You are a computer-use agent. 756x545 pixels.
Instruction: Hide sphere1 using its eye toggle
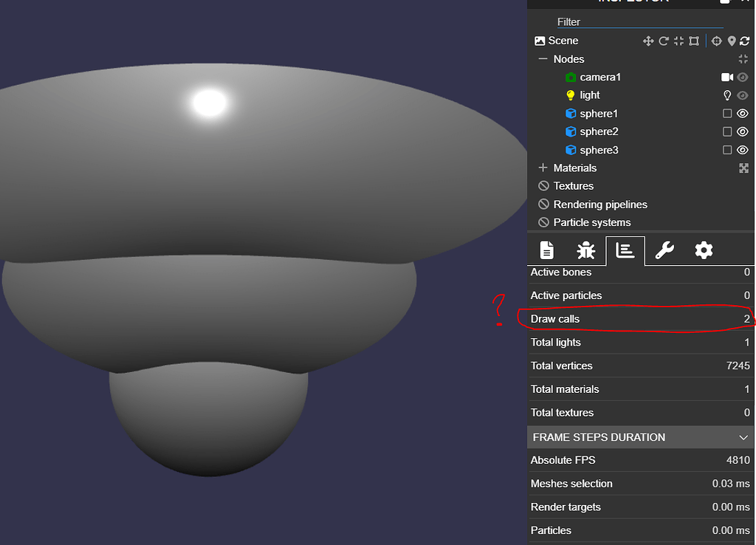742,113
